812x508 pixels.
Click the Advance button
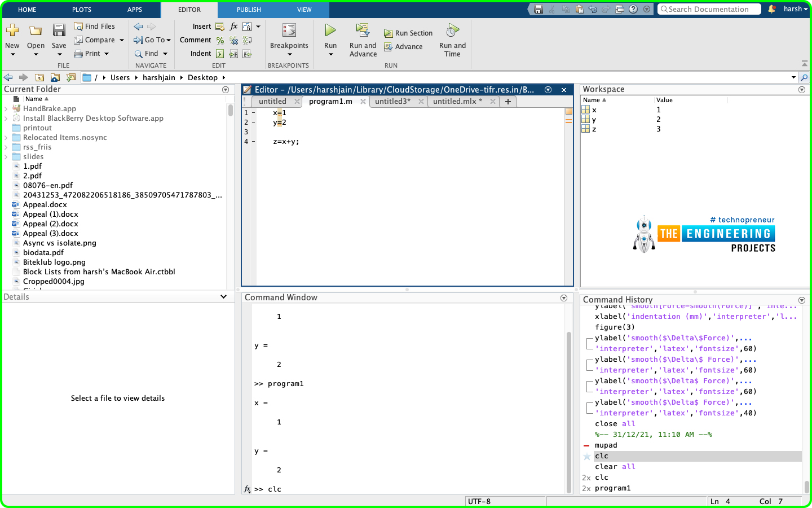[x=404, y=47]
